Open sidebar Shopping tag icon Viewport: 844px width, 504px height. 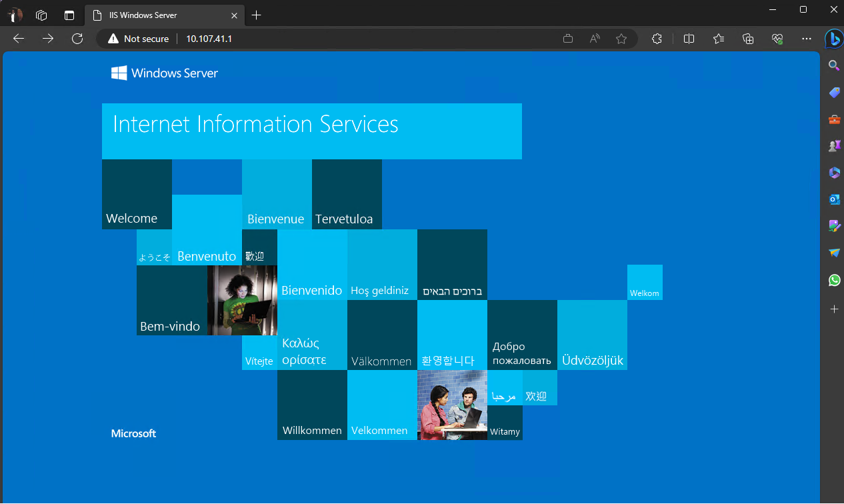point(834,92)
